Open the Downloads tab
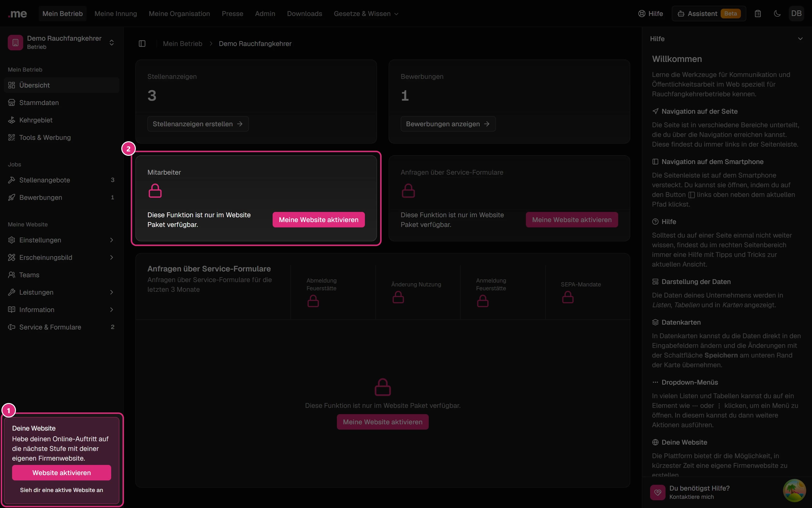This screenshot has height=508, width=812. [x=304, y=14]
